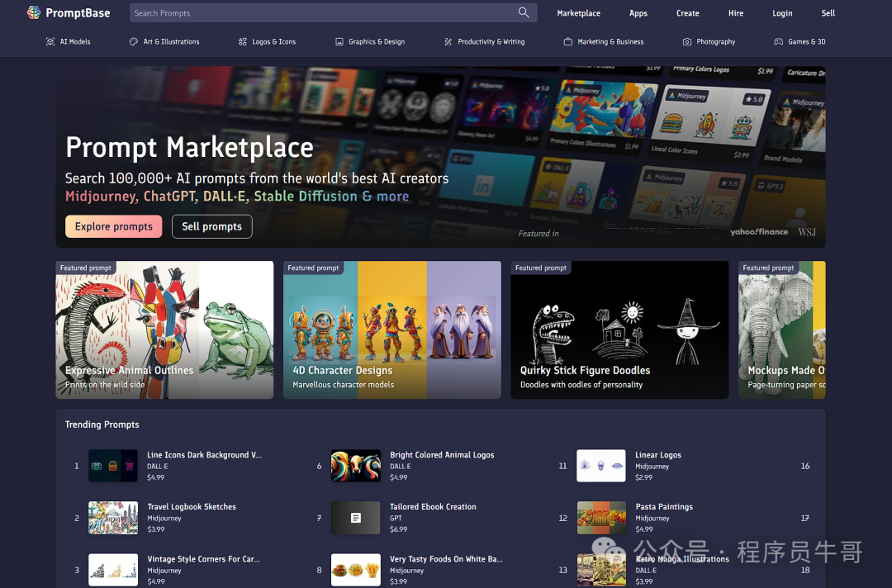
Task: Click the AI Models category icon
Action: point(50,41)
